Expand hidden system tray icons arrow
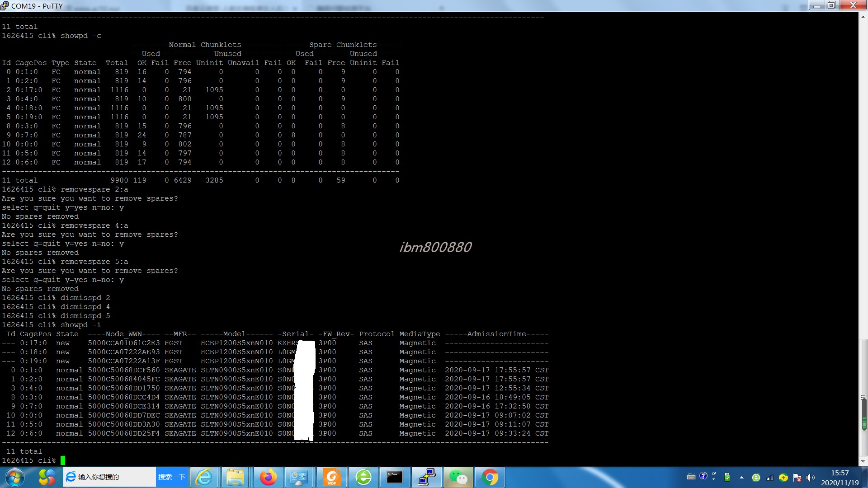The width and height of the screenshot is (868, 488). [x=741, y=478]
